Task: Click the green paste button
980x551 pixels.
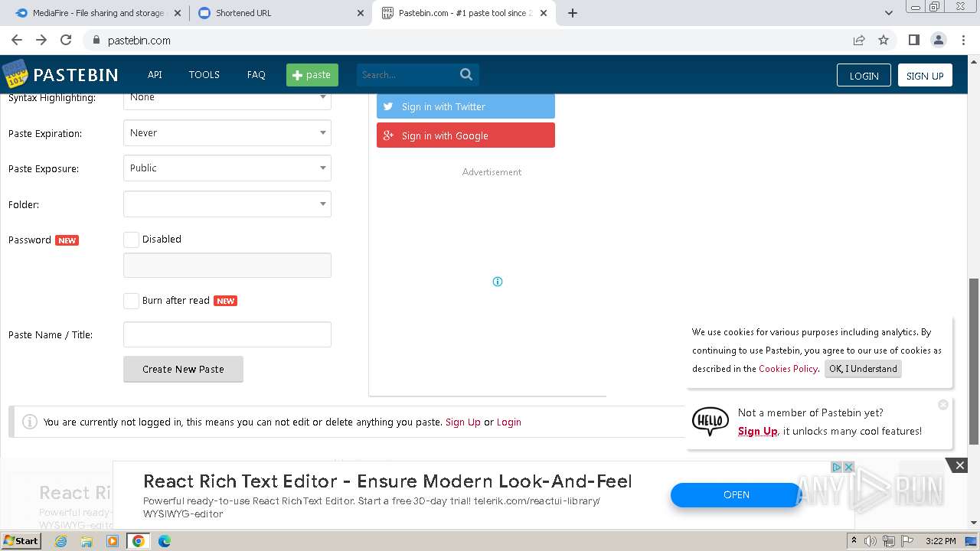Action: click(x=312, y=74)
